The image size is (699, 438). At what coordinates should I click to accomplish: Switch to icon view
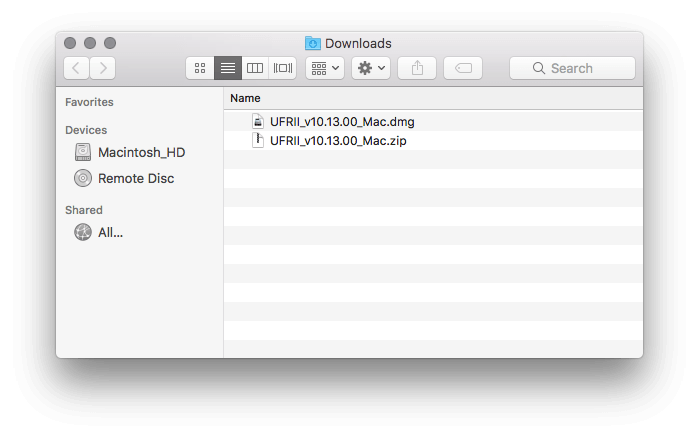200,68
